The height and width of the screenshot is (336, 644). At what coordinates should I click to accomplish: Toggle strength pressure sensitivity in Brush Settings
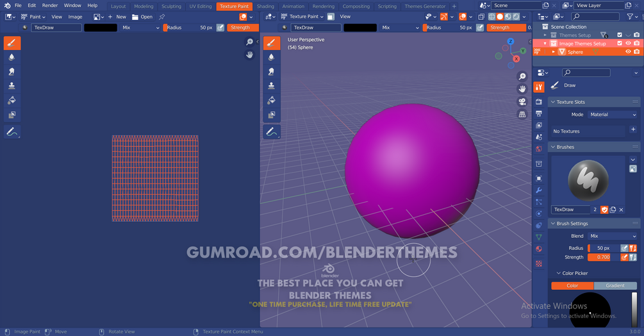[x=624, y=257]
